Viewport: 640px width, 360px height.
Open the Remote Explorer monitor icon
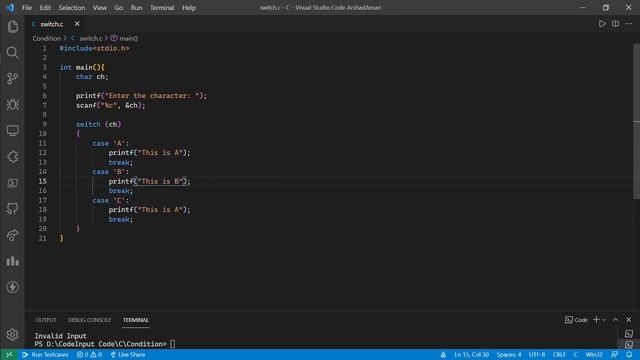pos(12,131)
